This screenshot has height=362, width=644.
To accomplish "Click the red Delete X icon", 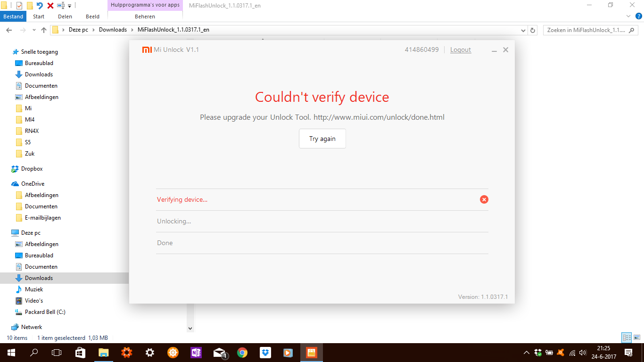I will [x=50, y=6].
